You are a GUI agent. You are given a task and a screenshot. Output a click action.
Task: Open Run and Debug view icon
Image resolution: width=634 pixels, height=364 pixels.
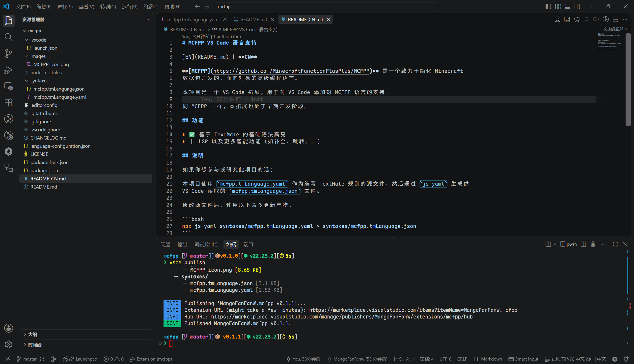[x=8, y=70]
